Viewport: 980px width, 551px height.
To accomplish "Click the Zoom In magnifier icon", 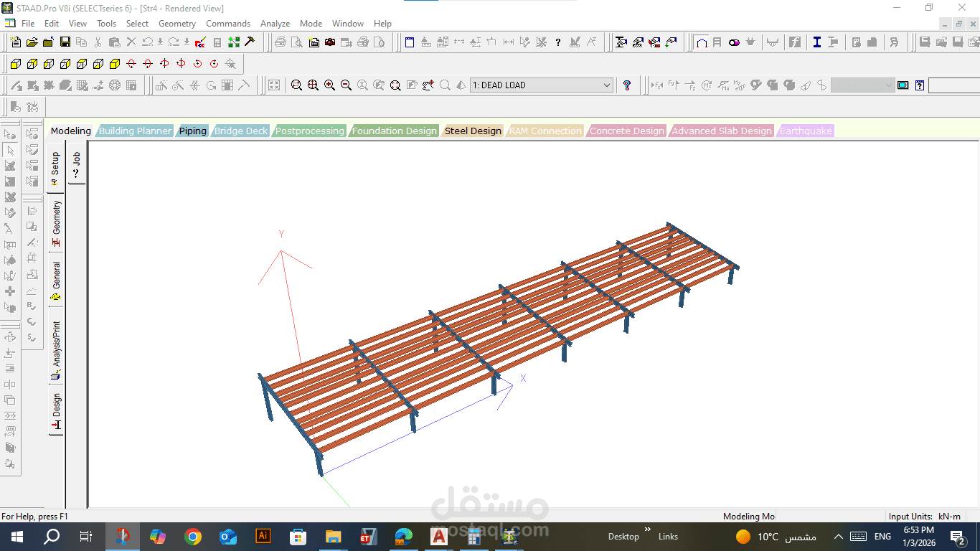I will coord(329,85).
